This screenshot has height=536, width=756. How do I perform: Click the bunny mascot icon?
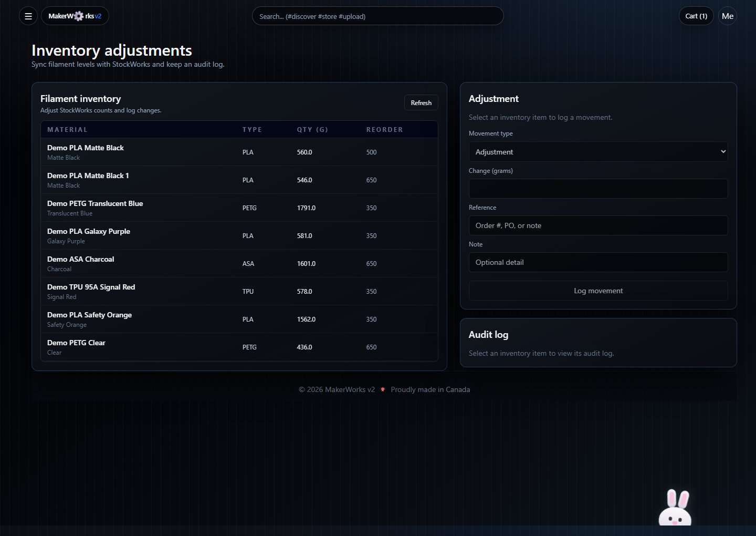(675, 507)
